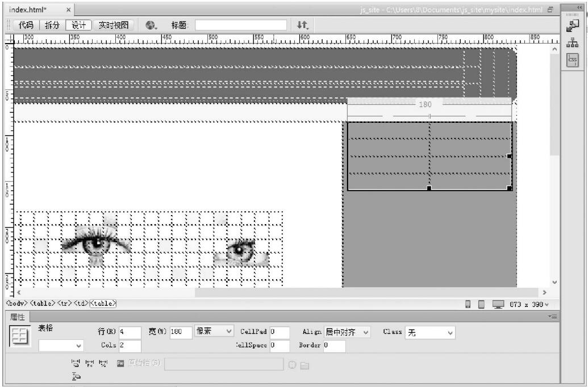
Task: Click the 标题 title input field
Action: click(241, 25)
